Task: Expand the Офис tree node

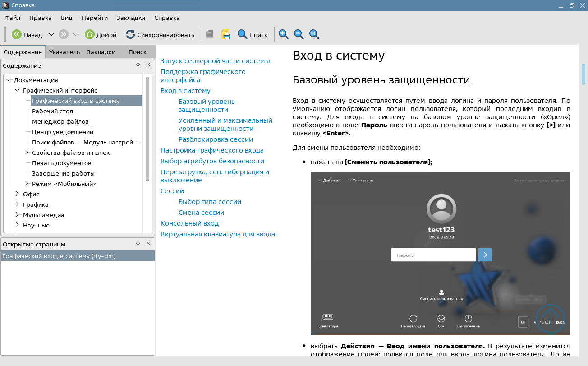Action: [x=18, y=194]
